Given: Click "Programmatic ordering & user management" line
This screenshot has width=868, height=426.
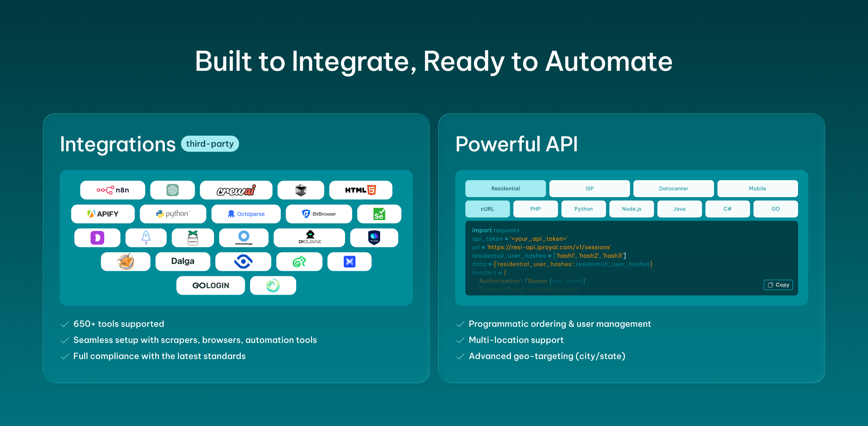Looking at the screenshot, I should pyautogui.click(x=560, y=324).
